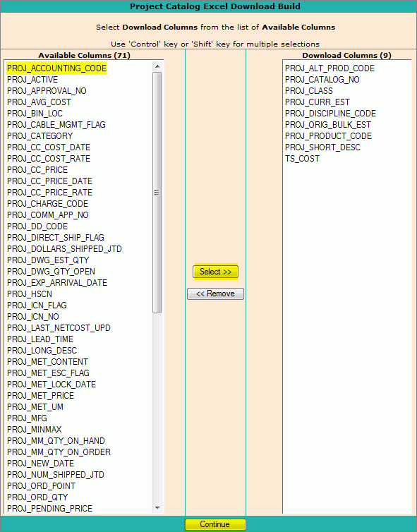The image size is (417, 532).
Task: Choose PROJ_CC_COST_RATE column
Action: click(x=49, y=159)
